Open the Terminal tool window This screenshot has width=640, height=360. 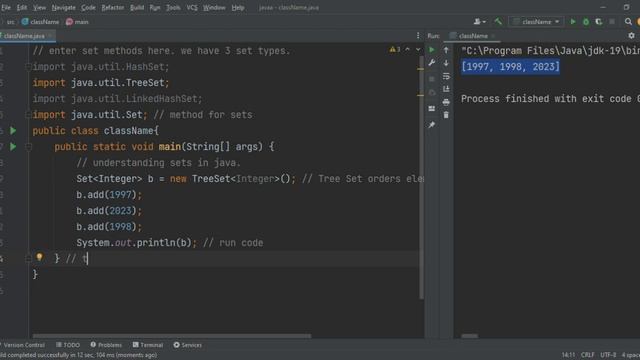[x=148, y=345]
